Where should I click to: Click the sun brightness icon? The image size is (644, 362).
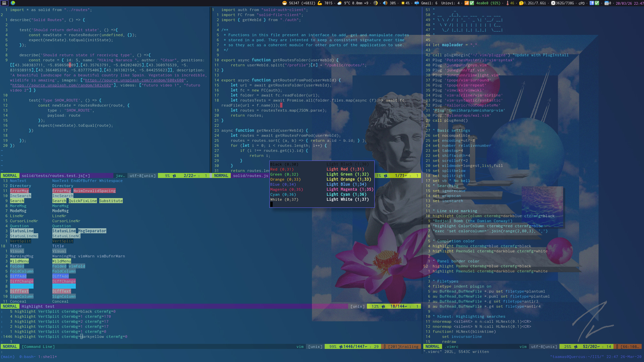point(403,3)
